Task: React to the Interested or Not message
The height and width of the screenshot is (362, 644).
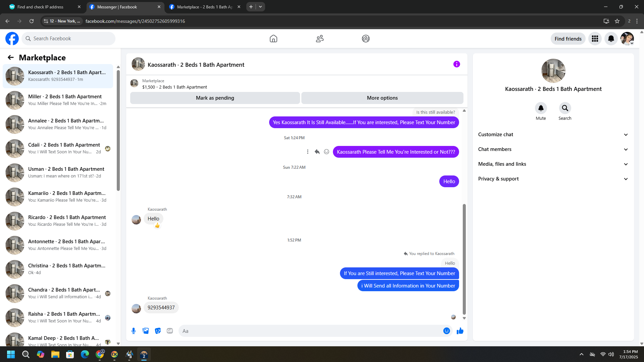Action: [327, 152]
